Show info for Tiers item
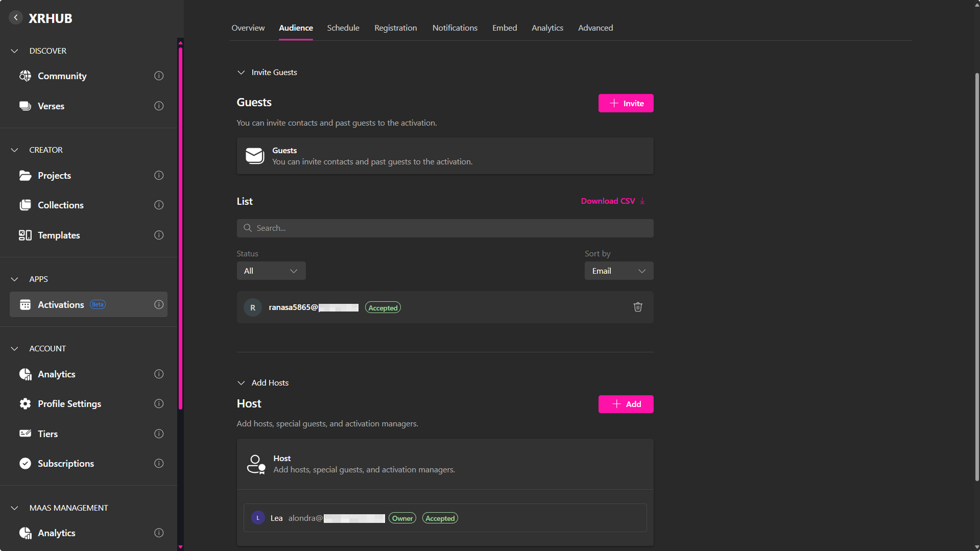Screen dimensions: 980x551 [159, 434]
